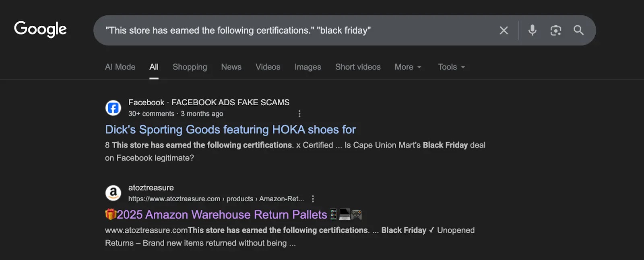Expand the More results filter dropdown
This screenshot has height=260, width=644.
407,67
